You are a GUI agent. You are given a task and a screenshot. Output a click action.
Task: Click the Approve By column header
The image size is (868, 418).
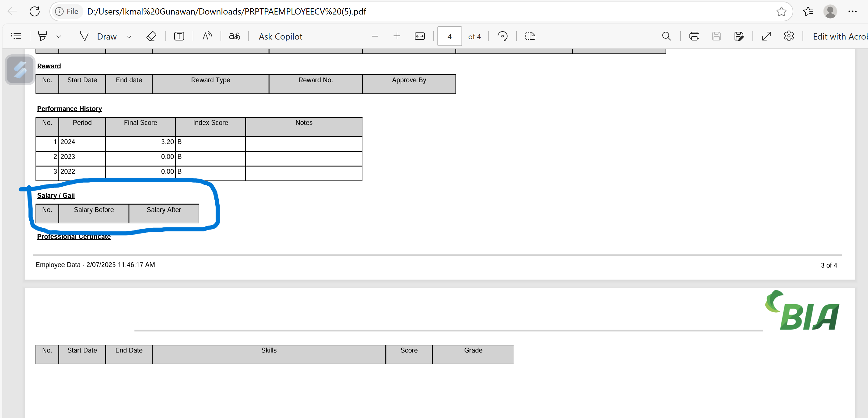tap(409, 84)
